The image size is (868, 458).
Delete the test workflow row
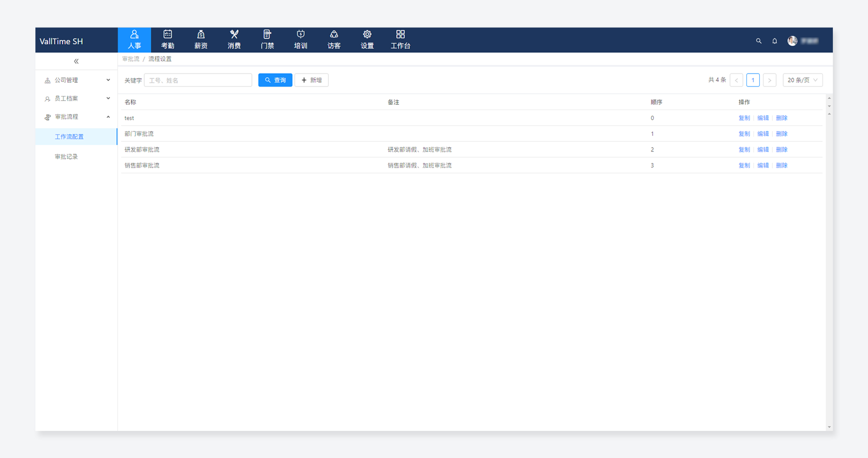pos(781,118)
